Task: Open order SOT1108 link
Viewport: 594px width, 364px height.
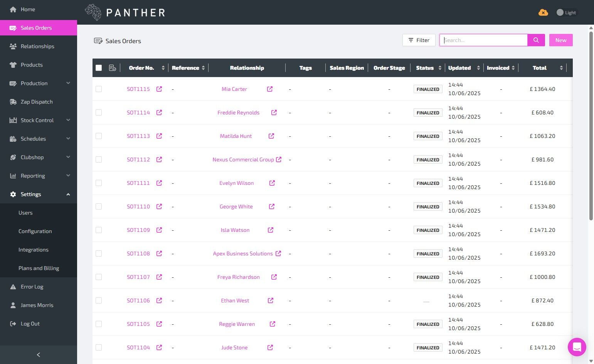Action: pyautogui.click(x=138, y=253)
